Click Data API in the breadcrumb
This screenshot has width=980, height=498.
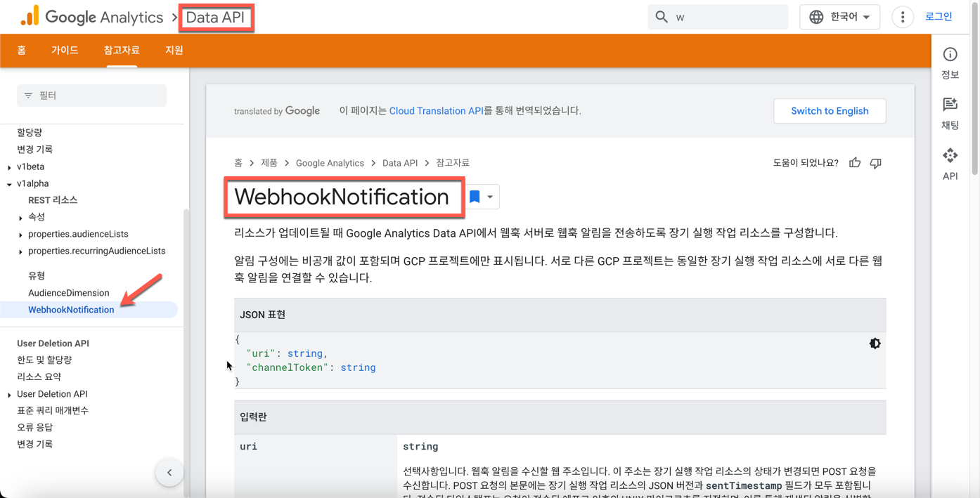400,163
